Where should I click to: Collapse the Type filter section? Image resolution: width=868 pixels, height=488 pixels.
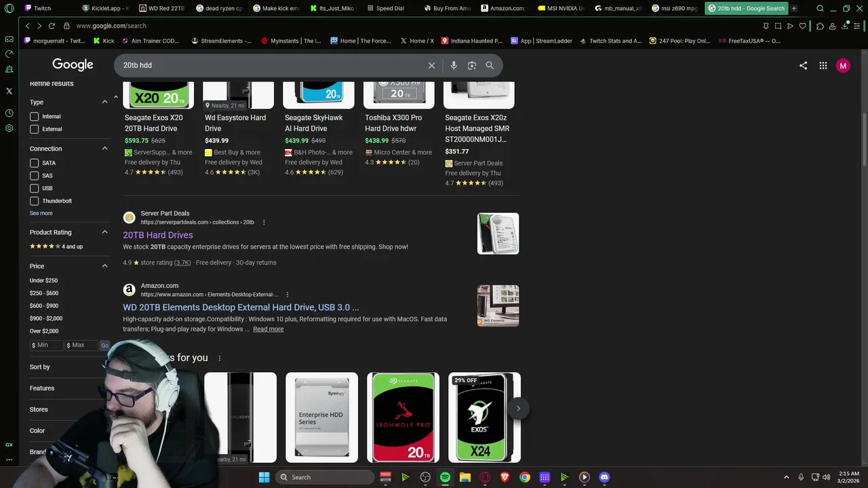pos(104,102)
